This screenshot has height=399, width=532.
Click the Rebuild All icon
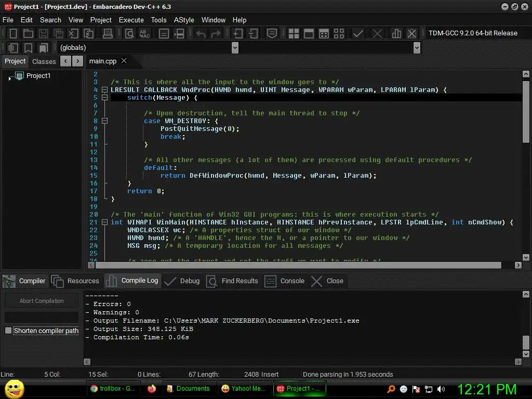click(339, 33)
